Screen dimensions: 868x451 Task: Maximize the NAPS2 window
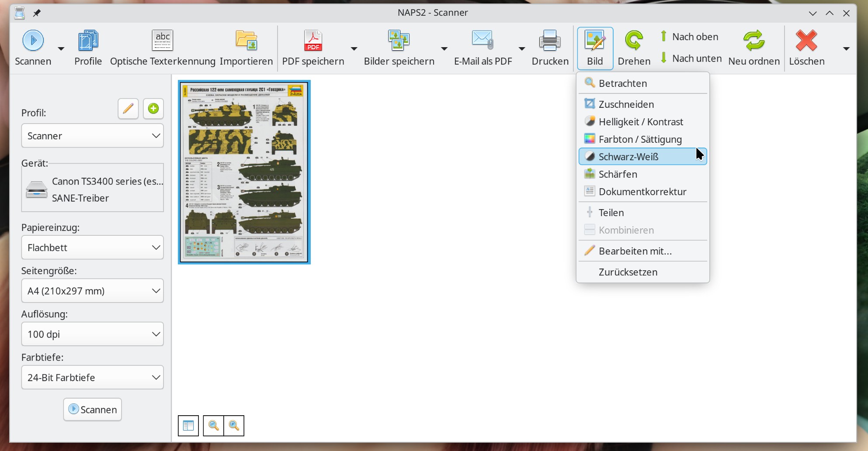tap(830, 13)
